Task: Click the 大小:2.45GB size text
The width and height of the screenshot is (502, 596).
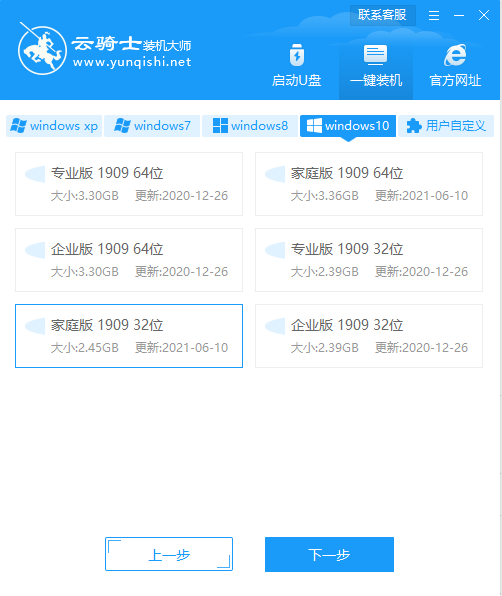Action: (x=85, y=348)
